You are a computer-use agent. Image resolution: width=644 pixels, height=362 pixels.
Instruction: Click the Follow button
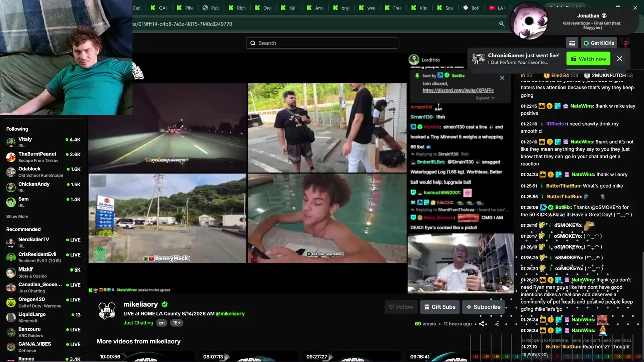point(401,307)
